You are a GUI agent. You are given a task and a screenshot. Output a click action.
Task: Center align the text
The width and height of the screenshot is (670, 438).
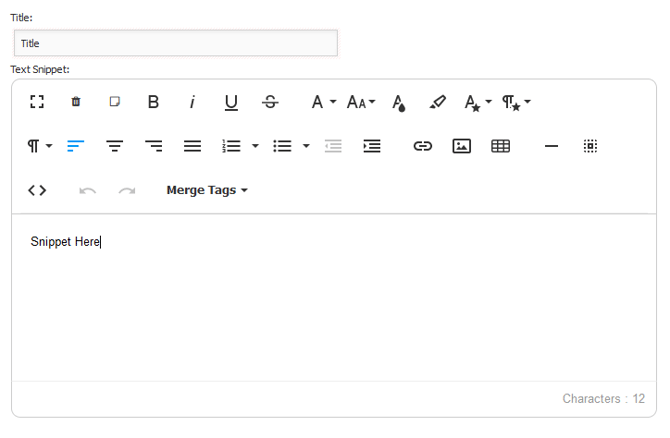[115, 146]
